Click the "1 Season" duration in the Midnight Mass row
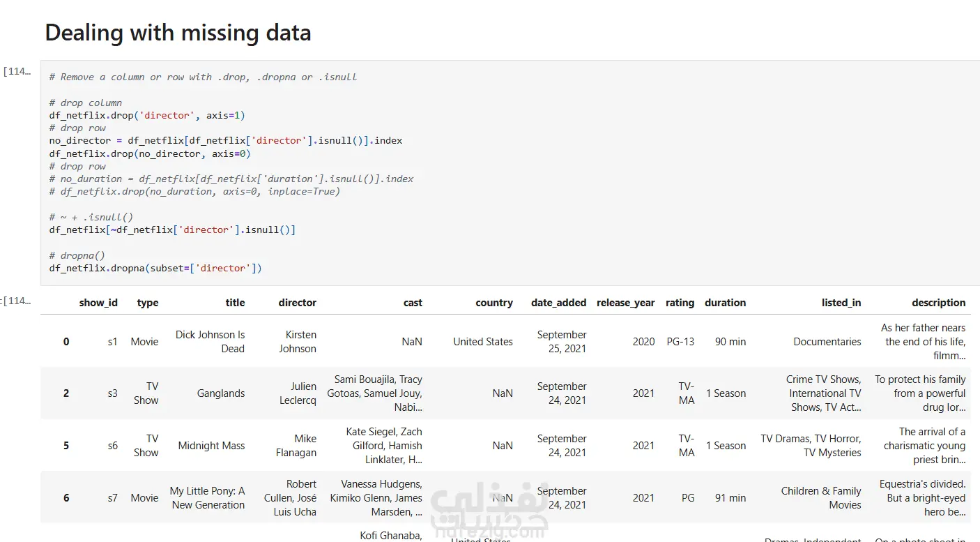Screen dimensions: 980x542 [726, 446]
